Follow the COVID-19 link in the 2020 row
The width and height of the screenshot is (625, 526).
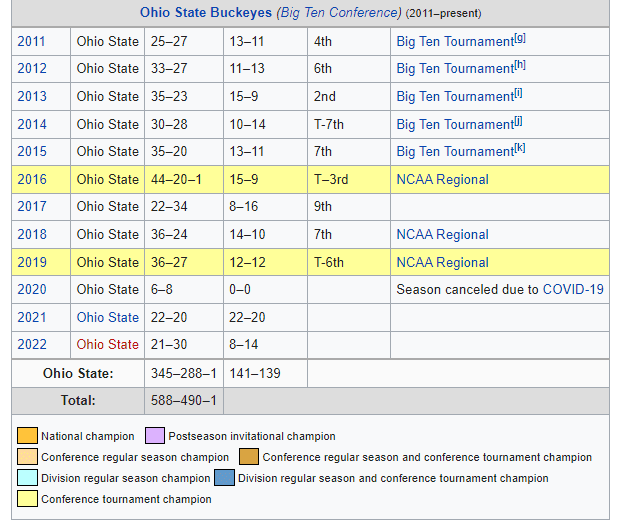[x=573, y=289]
